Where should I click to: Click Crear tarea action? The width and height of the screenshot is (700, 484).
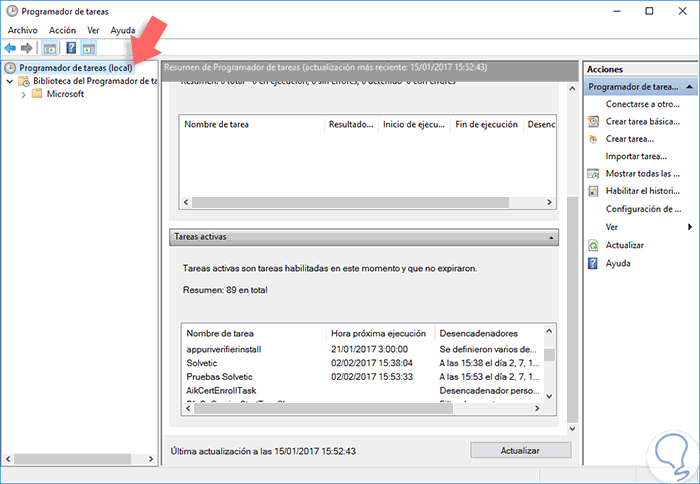click(x=629, y=139)
